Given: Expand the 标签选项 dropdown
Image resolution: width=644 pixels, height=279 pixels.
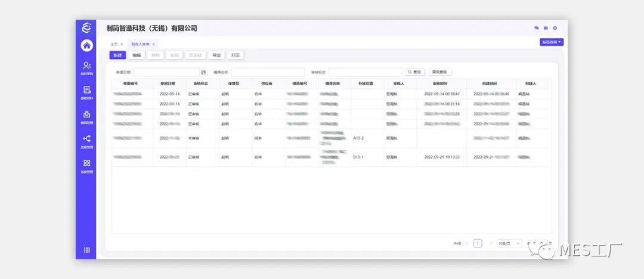Looking at the screenshot, I should coord(552,42).
